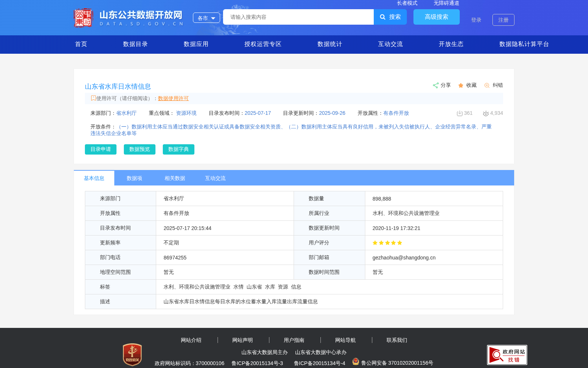This screenshot has height=368, width=588.
Task: Click the star favorite icon next to 收藏
Action: coord(461,85)
